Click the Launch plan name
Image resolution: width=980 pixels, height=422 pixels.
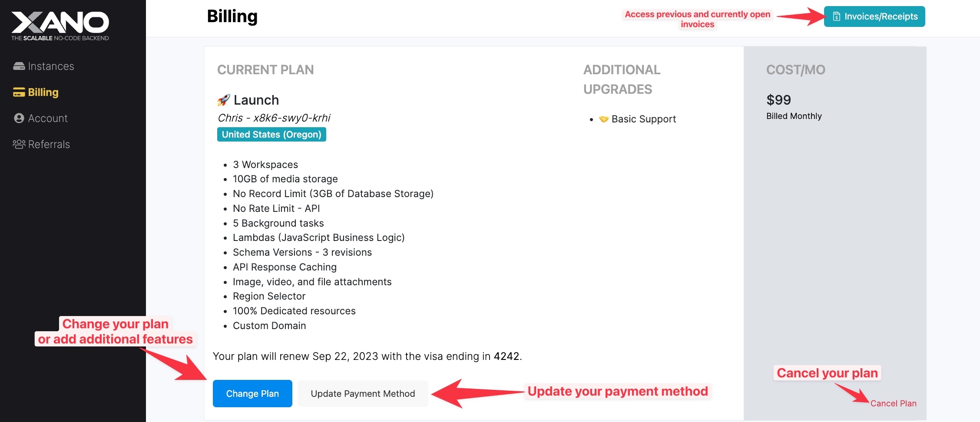pyautogui.click(x=256, y=100)
